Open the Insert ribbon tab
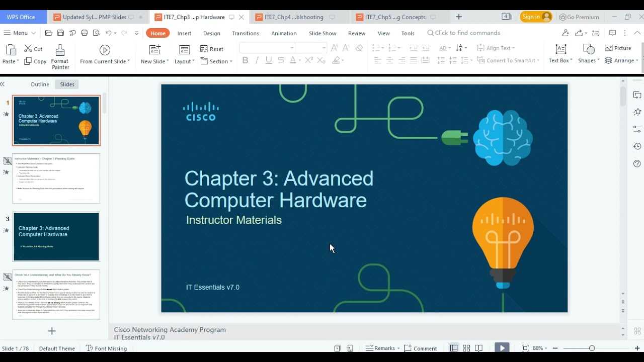The image size is (644, 362). [x=184, y=33]
